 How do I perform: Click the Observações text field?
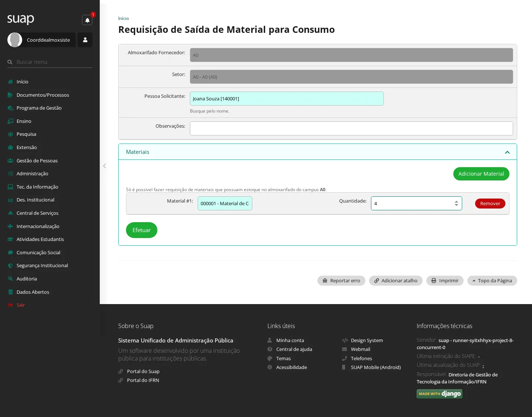coord(351,128)
